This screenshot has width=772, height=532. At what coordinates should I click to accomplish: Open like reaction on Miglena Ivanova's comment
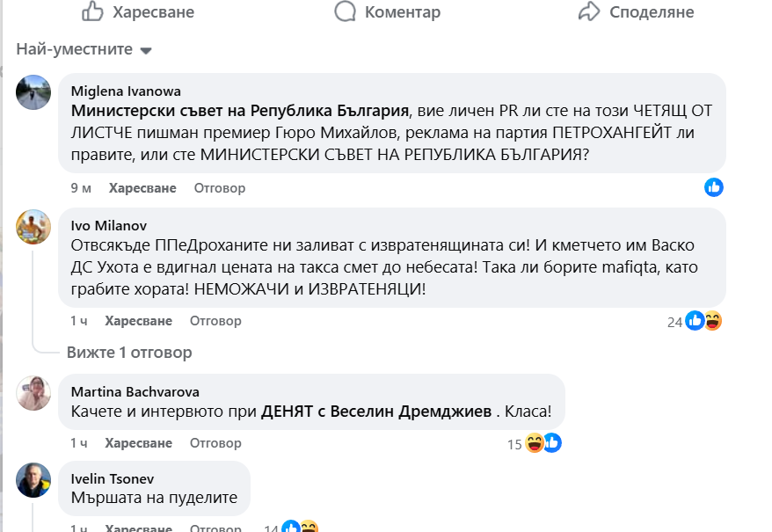[714, 187]
